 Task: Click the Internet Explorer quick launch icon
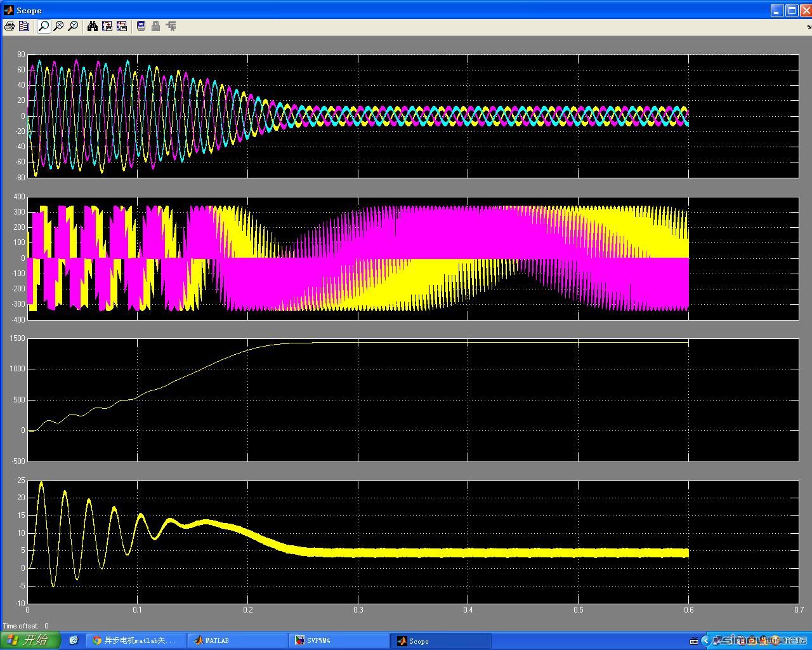(x=74, y=640)
